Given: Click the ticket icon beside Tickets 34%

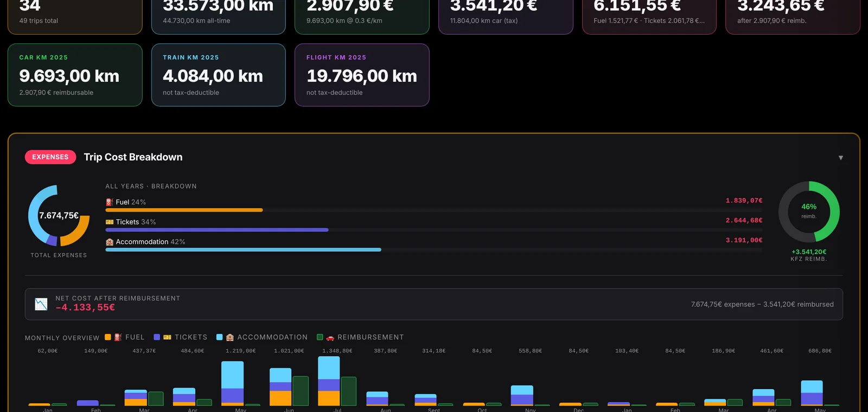Looking at the screenshot, I should tap(110, 222).
